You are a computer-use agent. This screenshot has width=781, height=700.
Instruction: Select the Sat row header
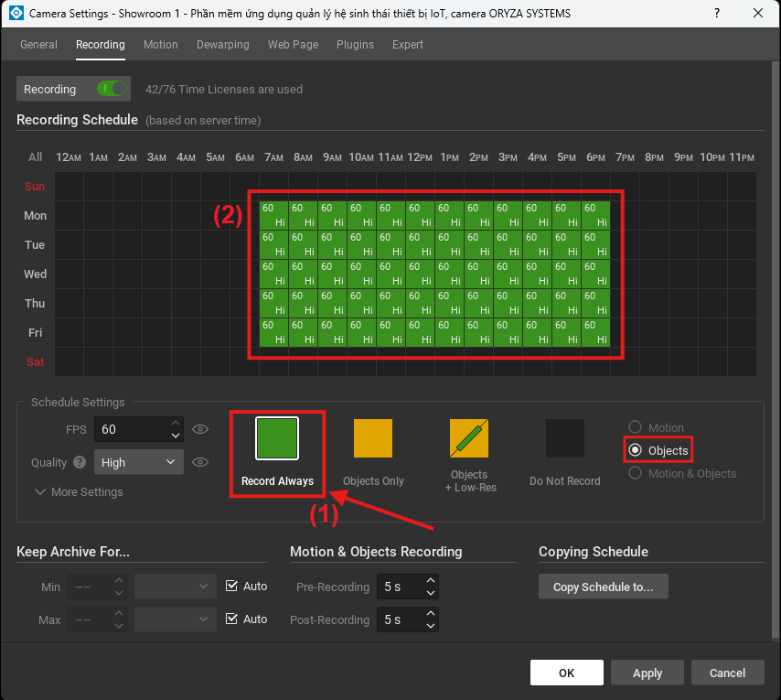click(35, 361)
